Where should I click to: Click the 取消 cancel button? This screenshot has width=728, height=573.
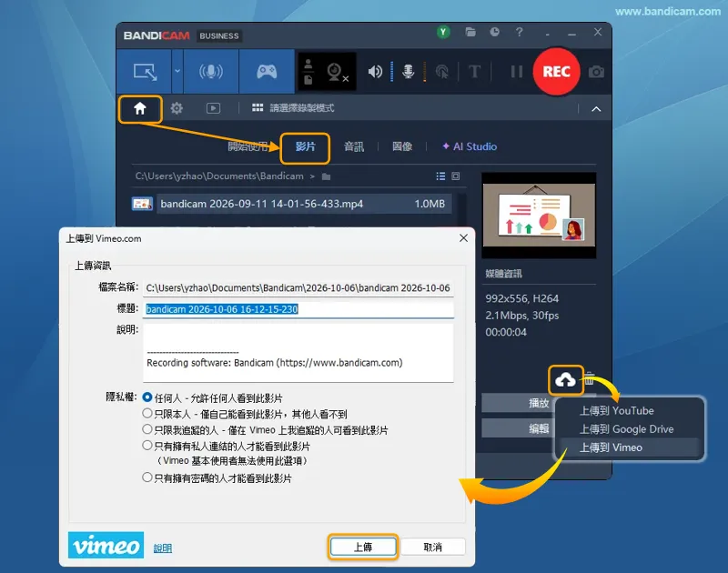pos(432,547)
